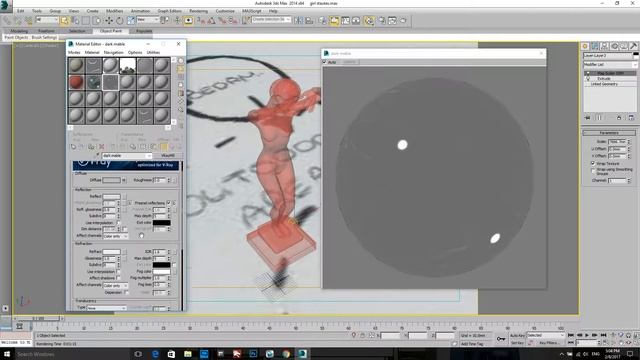640x360 pixels.
Task: Open the Translucency Type dropdown
Action: (106, 308)
